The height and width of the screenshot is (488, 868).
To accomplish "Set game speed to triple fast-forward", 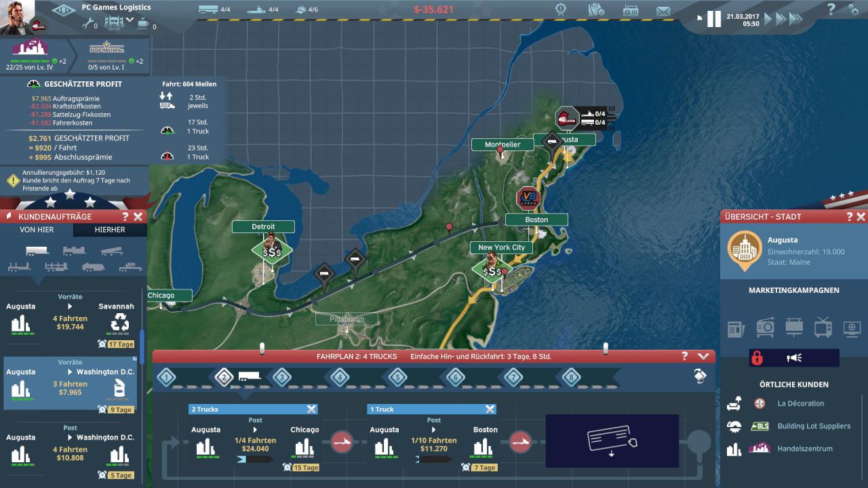I will 795,19.
